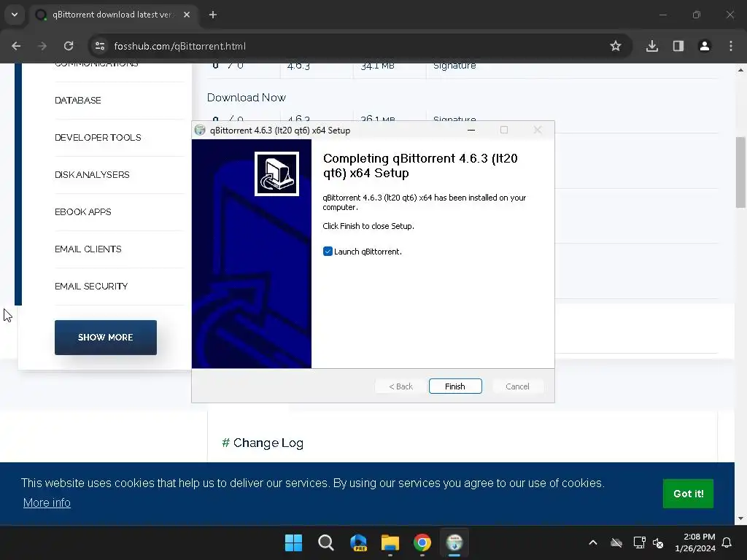Click the scrollbar down arrow
The height and width of the screenshot is (560, 747).
click(x=740, y=518)
